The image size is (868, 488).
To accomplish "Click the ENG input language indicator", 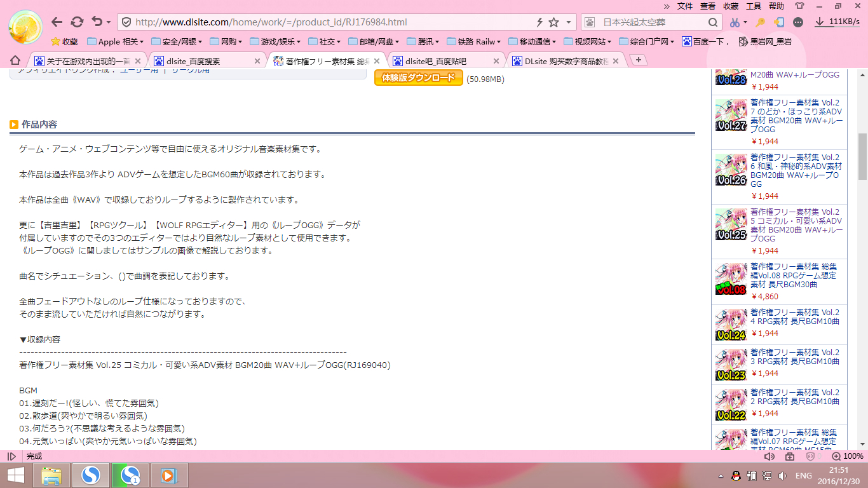I will click(x=804, y=475).
